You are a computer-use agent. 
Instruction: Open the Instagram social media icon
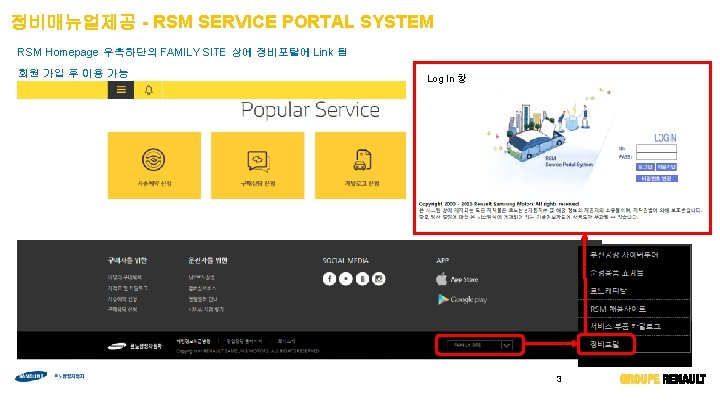379,279
